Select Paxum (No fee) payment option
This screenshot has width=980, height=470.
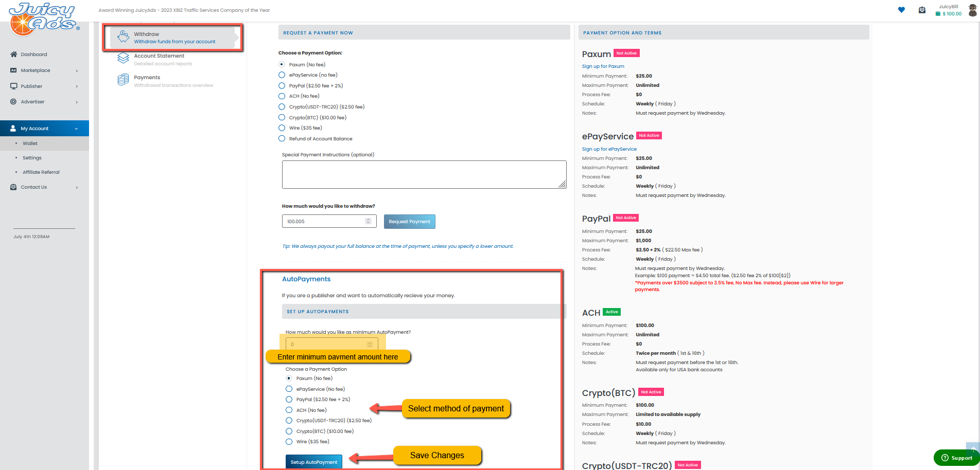(282, 64)
